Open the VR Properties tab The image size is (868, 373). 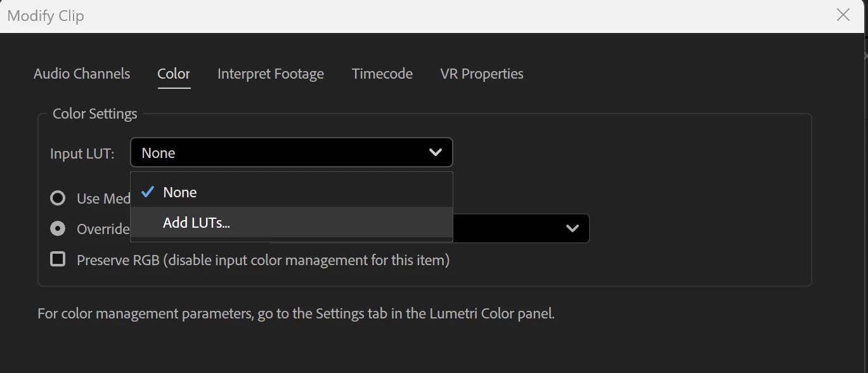point(482,74)
